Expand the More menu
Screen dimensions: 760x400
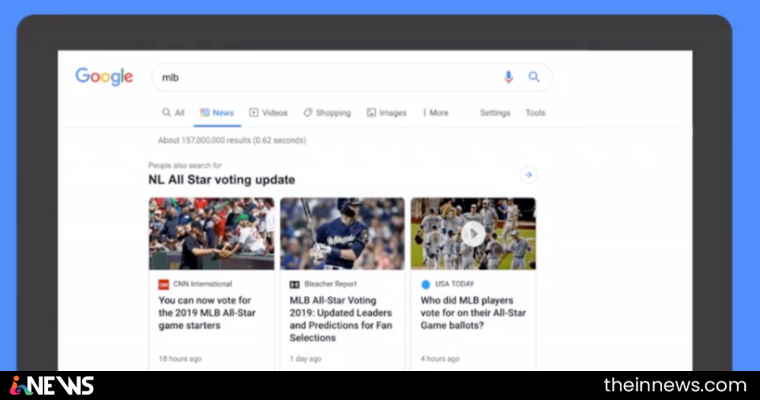click(x=436, y=112)
